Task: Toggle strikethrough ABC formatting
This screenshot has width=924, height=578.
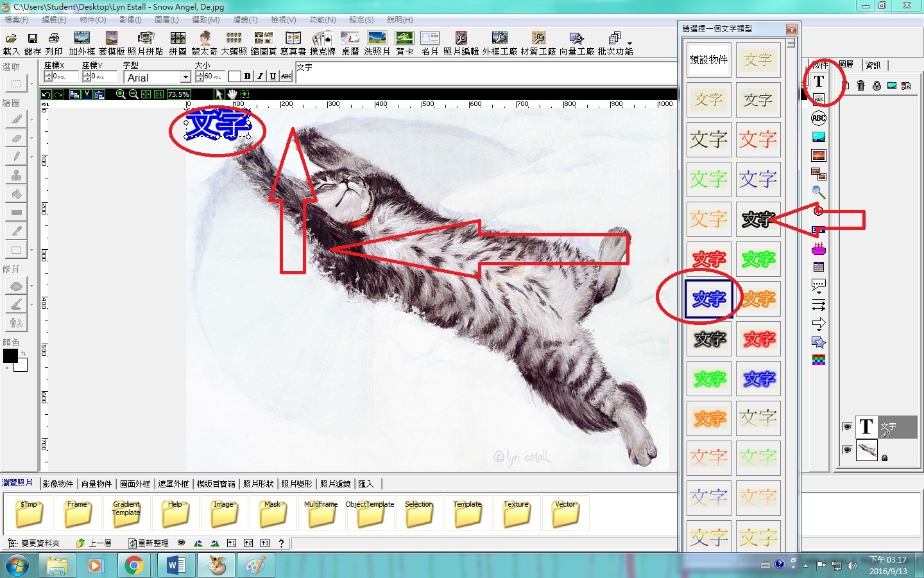Action: [286, 76]
